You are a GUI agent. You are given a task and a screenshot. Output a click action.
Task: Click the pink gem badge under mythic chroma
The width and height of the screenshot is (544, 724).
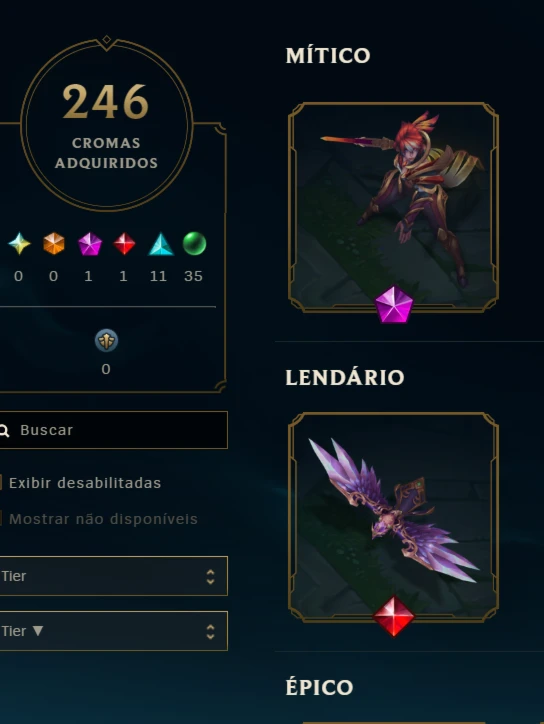[x=393, y=304]
